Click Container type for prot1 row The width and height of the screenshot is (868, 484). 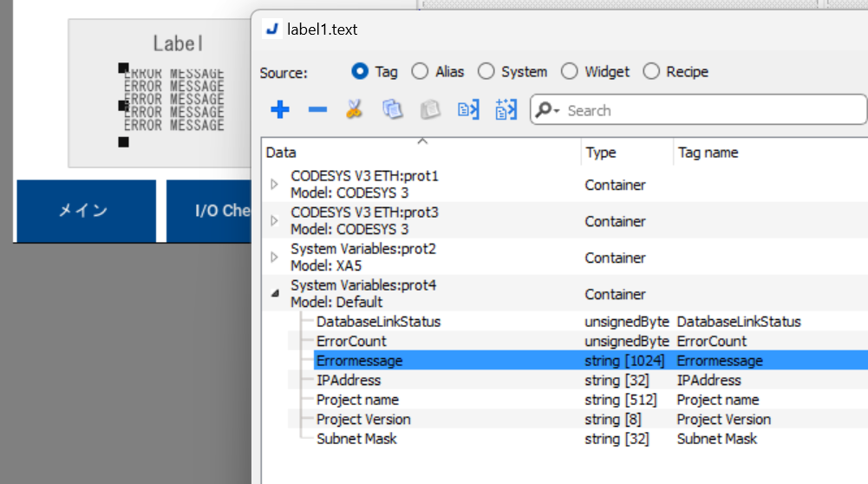[x=615, y=185]
